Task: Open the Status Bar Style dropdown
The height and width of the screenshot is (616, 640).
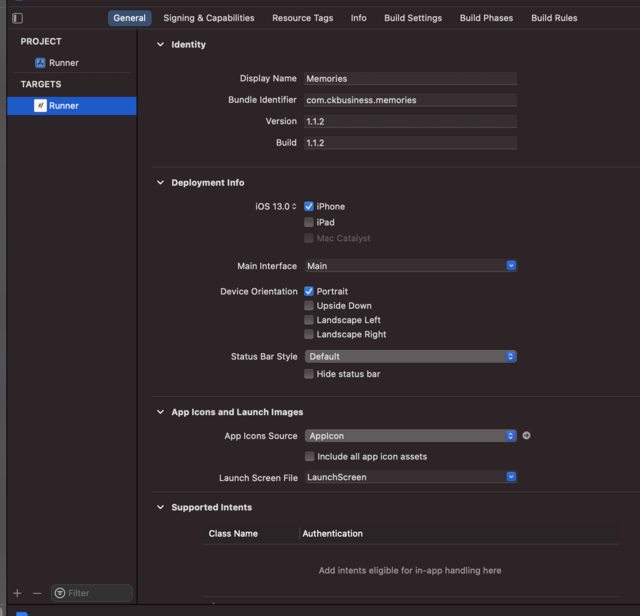Action: coord(411,356)
